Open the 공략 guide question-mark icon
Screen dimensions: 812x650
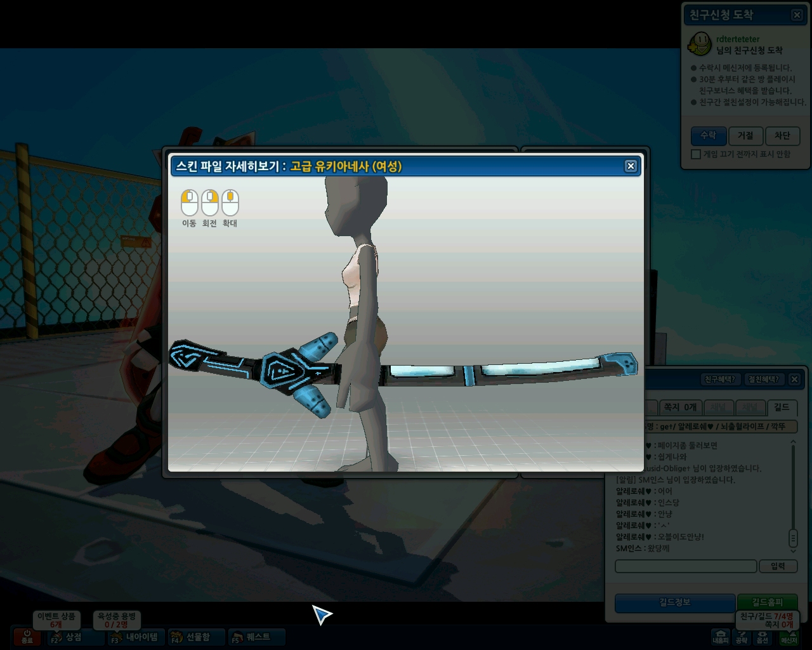tap(742, 637)
